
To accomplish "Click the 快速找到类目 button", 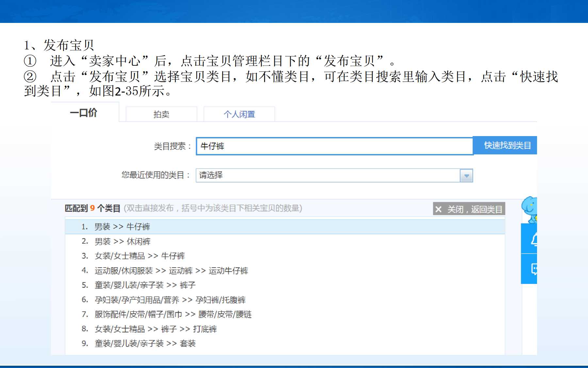I will pos(505,145).
